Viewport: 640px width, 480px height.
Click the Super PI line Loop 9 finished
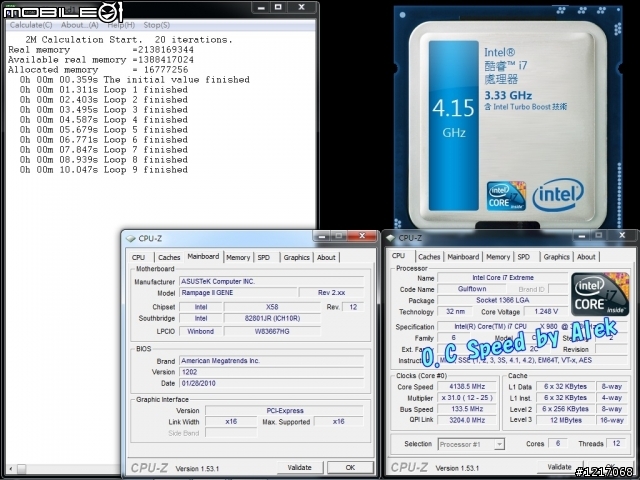pyautogui.click(x=104, y=170)
